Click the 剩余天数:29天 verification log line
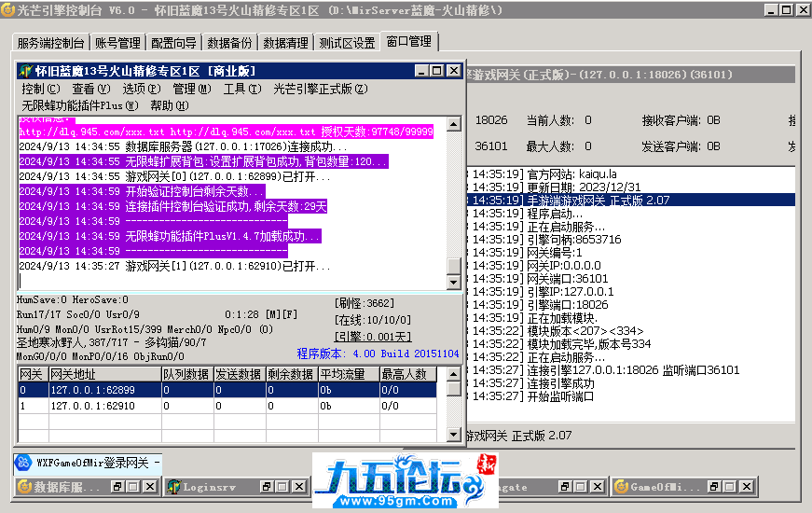This screenshot has height=513, width=812. [173, 207]
